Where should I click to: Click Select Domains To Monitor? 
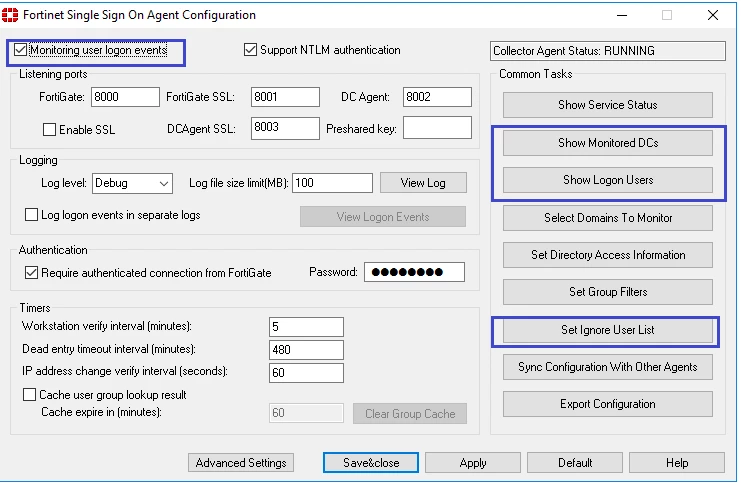click(x=608, y=218)
